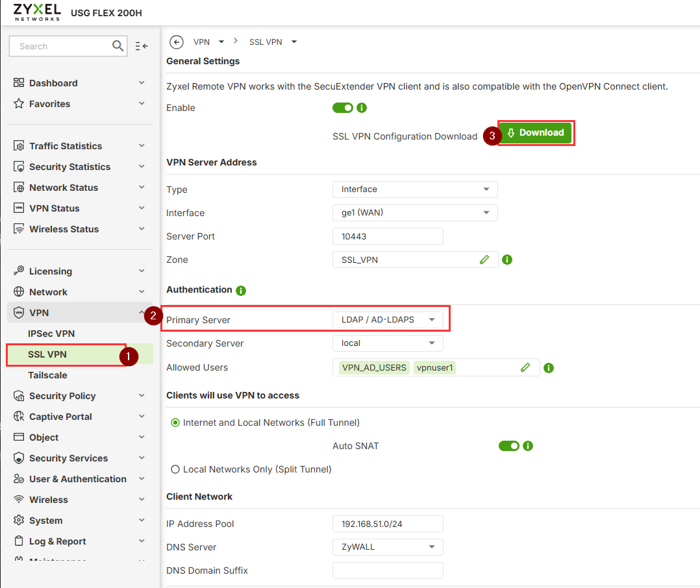Click the Security Statistics icon
Screen dimensions: 700x588
(x=19, y=166)
